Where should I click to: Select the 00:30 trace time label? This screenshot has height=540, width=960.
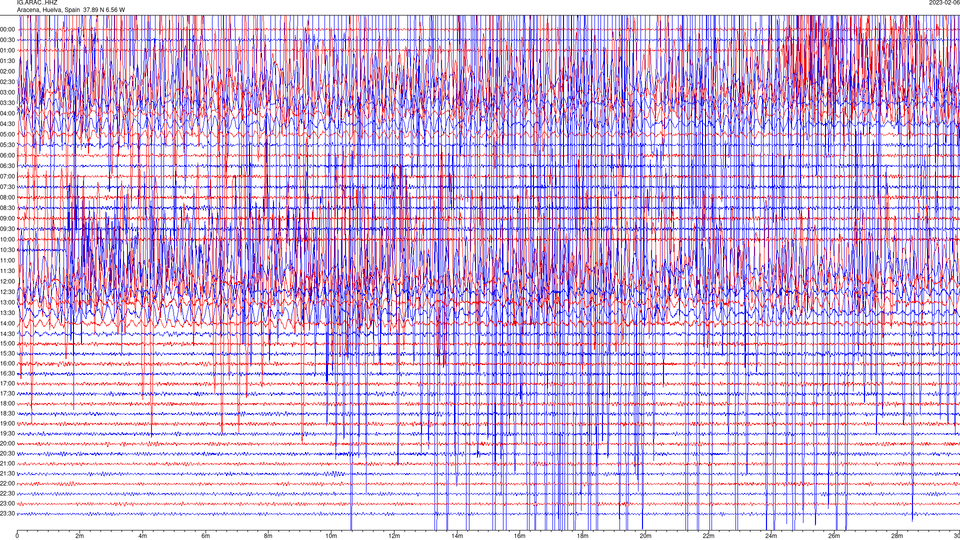tap(7, 40)
